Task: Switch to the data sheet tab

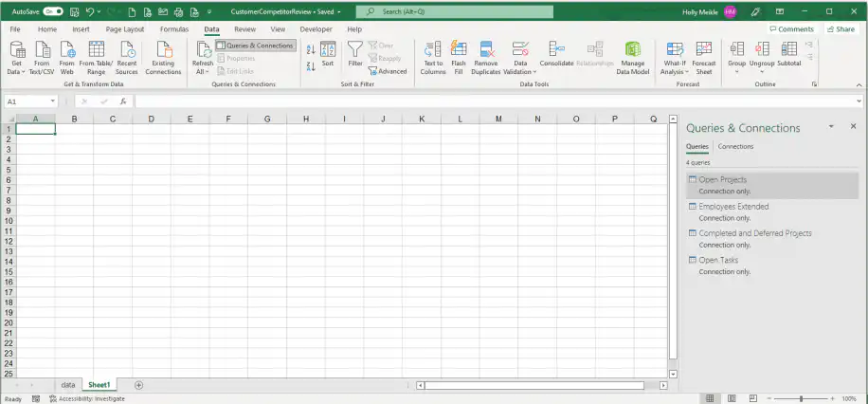Action: click(68, 385)
